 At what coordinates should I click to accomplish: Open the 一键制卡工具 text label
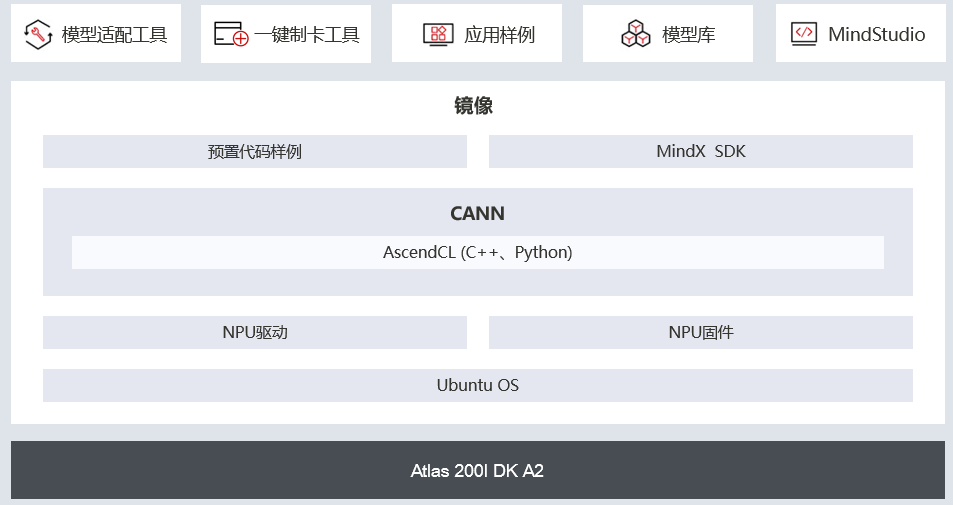click(307, 35)
